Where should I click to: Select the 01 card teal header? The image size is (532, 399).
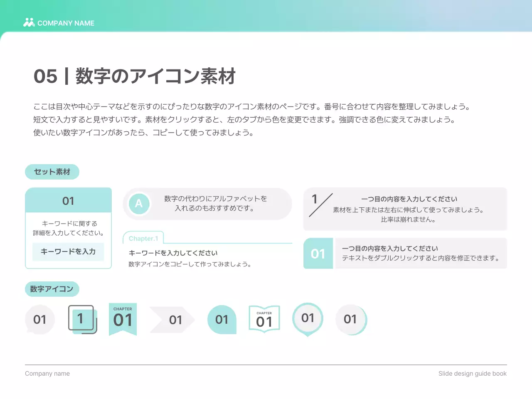point(68,201)
